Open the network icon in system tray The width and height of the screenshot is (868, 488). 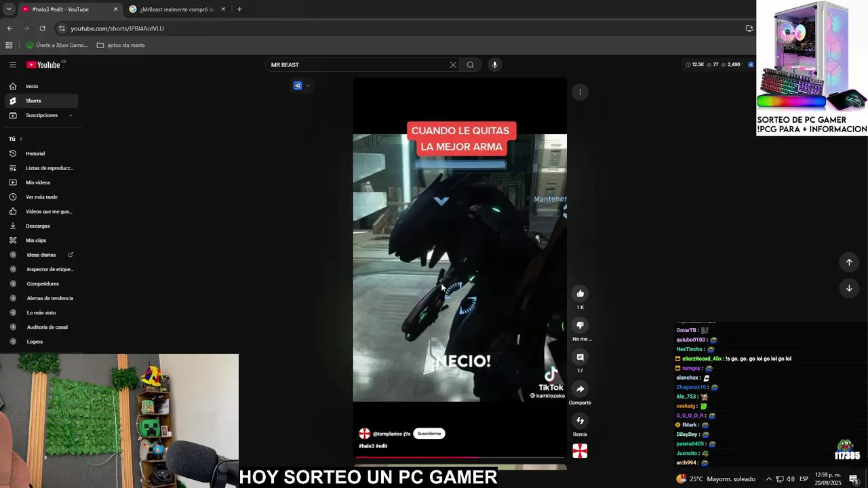[780, 479]
